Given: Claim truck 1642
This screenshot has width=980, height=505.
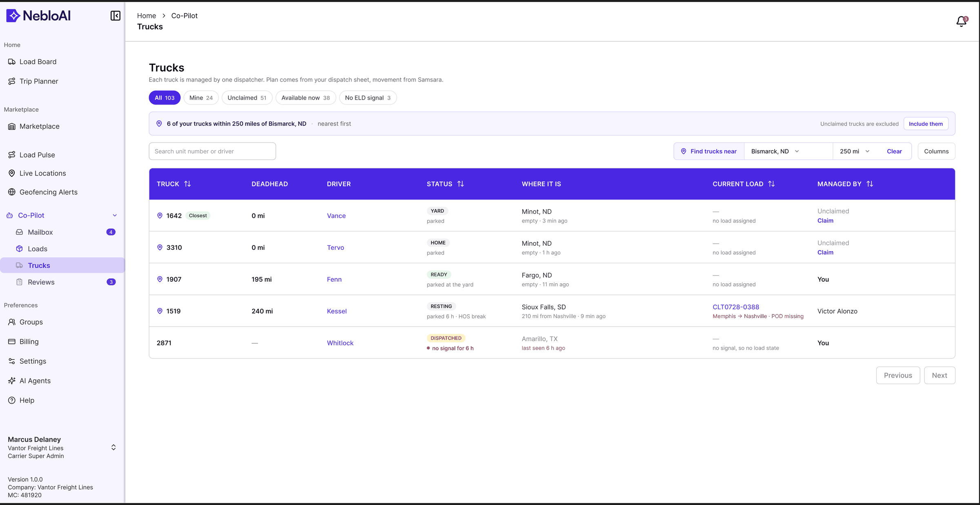Looking at the screenshot, I should [x=825, y=220].
